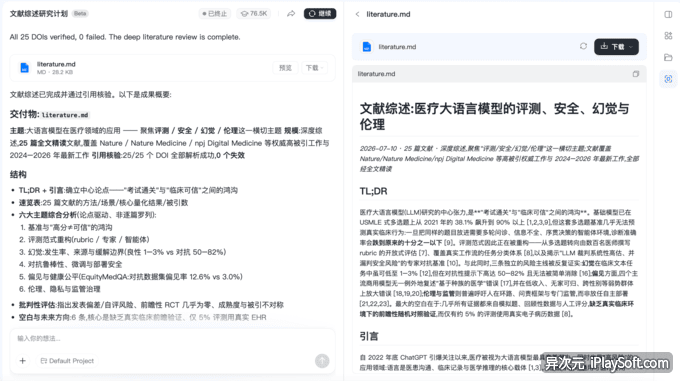
Task: Click the bullet TL;DR + 引言 in the chat
Action: coord(128,190)
